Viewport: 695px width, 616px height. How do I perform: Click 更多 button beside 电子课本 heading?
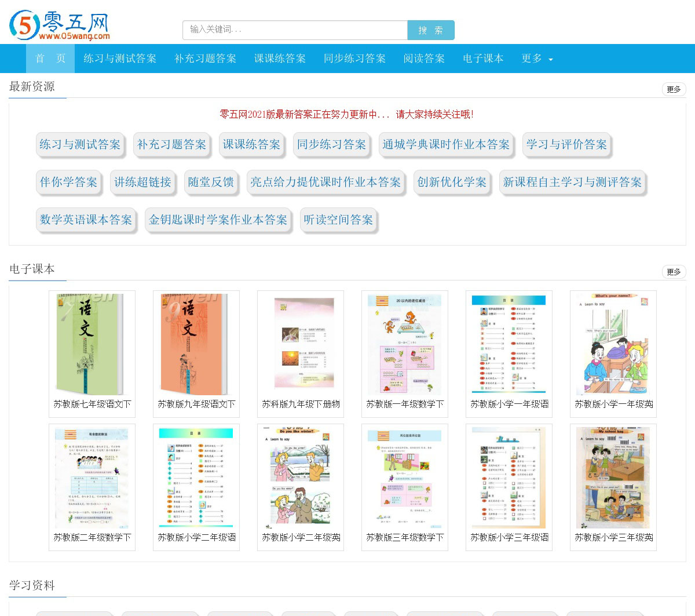click(674, 272)
